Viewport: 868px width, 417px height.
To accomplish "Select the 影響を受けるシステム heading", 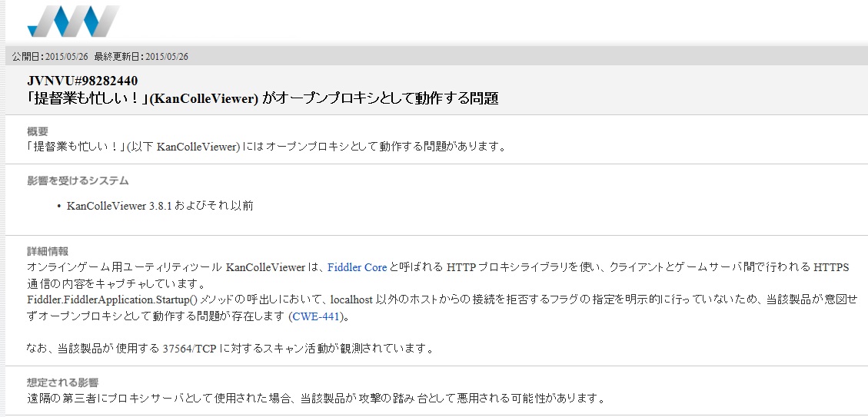I will 78,181.
